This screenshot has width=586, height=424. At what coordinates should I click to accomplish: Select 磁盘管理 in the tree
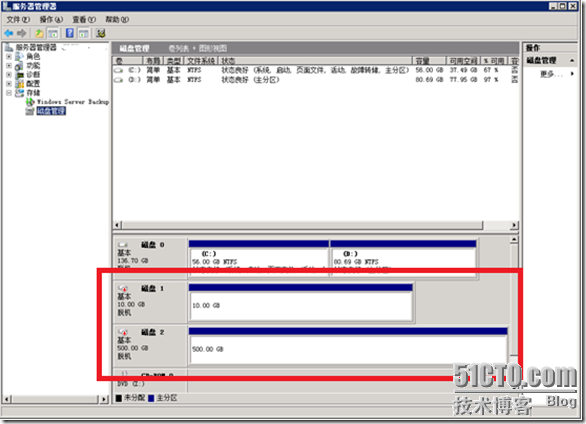(51, 111)
